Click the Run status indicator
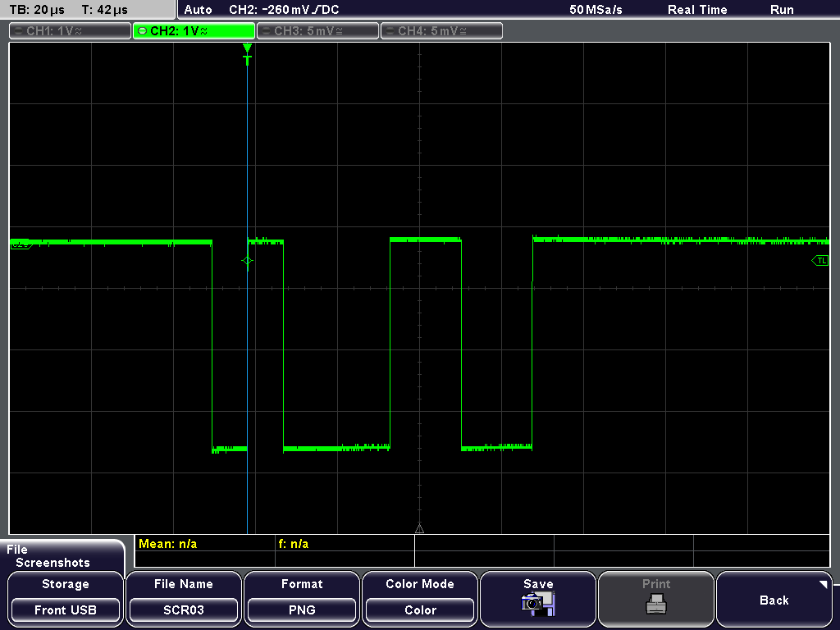This screenshot has height=630, width=840. point(782,10)
